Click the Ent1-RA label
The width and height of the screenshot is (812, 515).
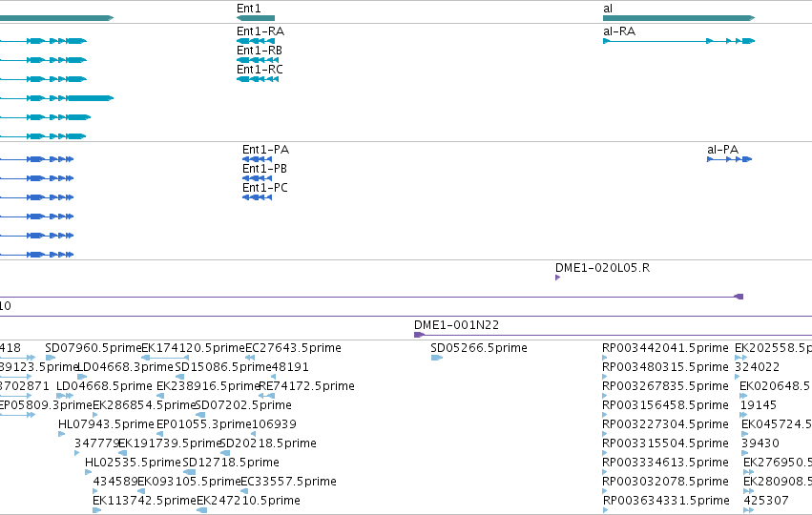260,31
